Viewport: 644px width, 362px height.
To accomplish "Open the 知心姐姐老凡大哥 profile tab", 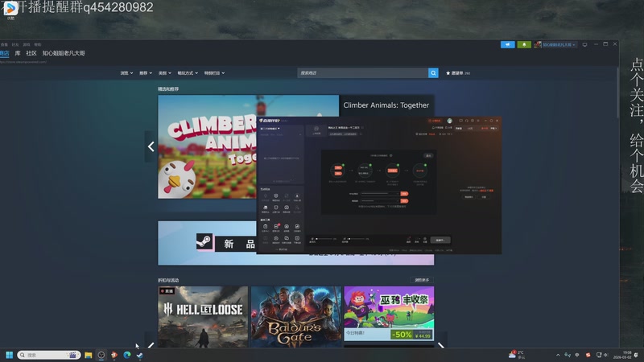I will point(64,53).
